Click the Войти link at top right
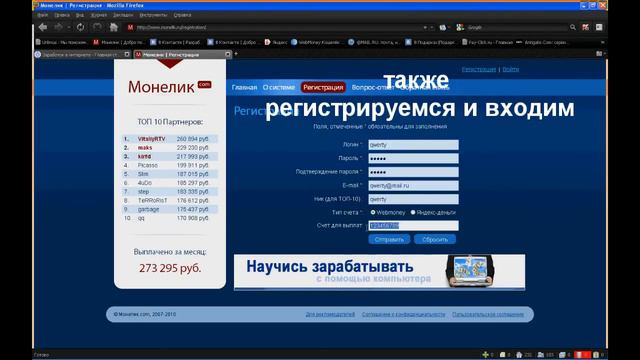The width and height of the screenshot is (640, 360). point(511,69)
